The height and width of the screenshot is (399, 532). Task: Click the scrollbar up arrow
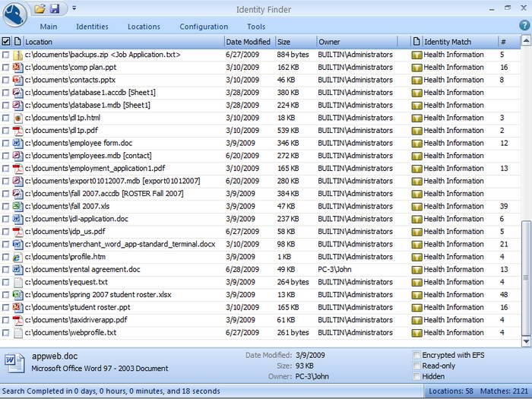[x=526, y=41]
